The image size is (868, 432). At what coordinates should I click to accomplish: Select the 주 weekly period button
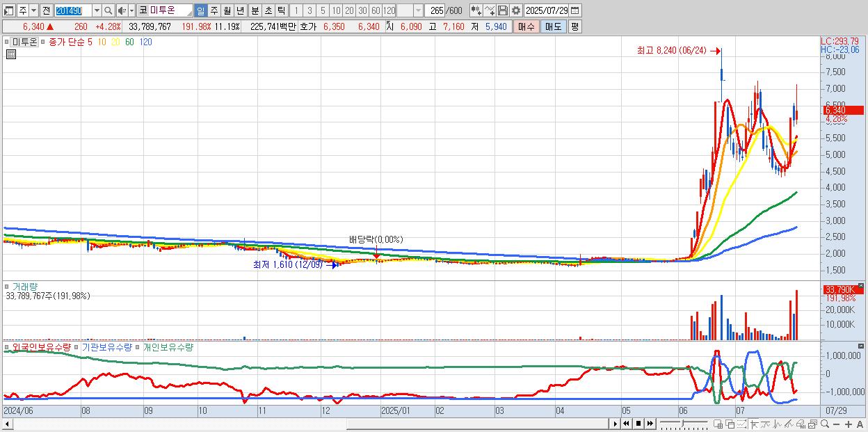point(214,10)
